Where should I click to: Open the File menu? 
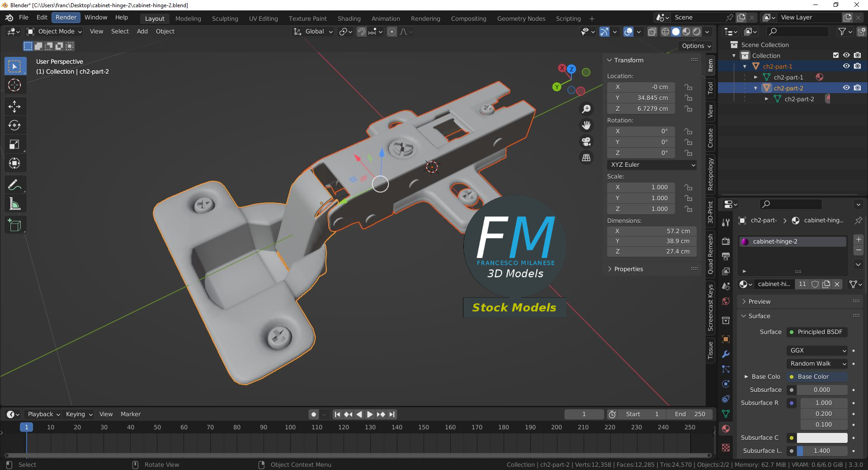click(x=24, y=18)
